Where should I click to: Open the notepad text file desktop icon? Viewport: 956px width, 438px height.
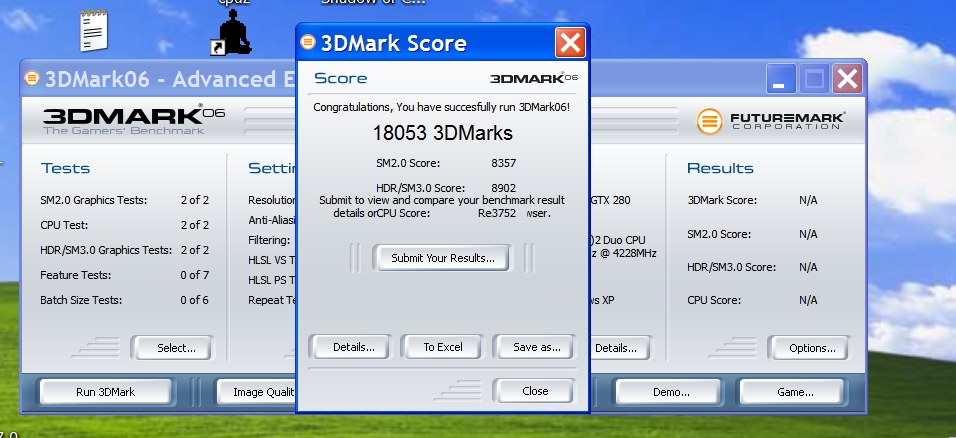[x=94, y=31]
